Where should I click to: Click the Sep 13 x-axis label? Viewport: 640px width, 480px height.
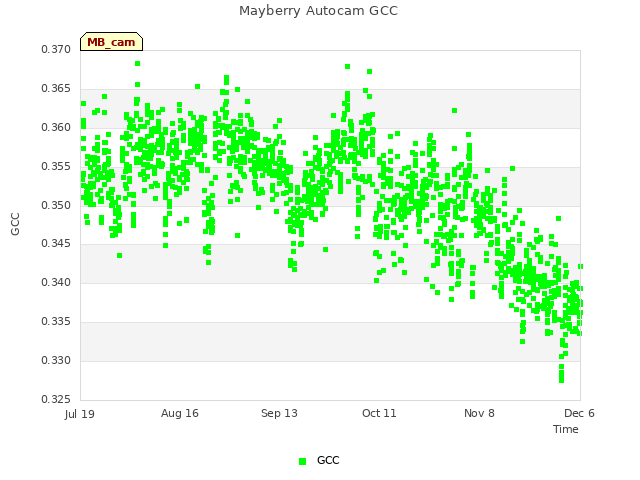[x=279, y=413]
